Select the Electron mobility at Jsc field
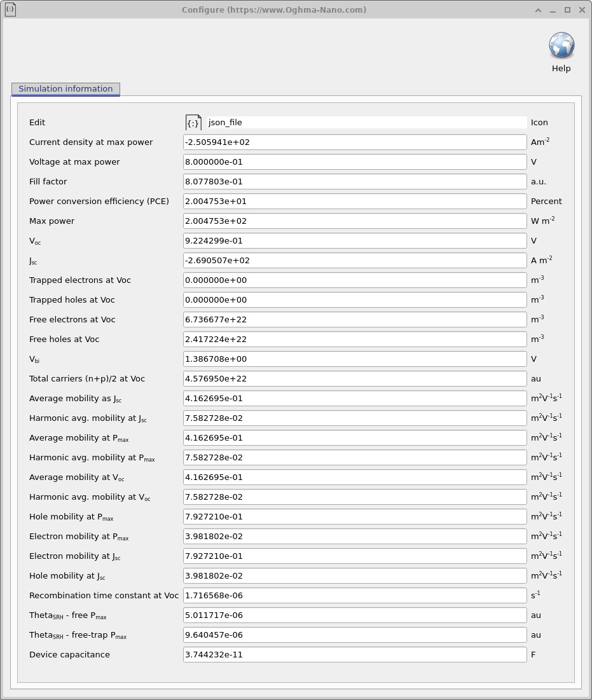This screenshot has height=700, width=592. 355,556
